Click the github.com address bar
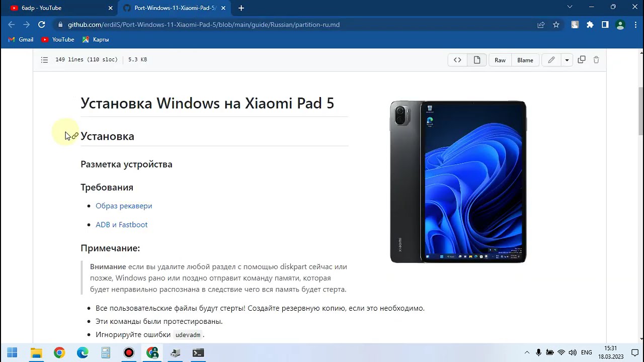 click(297, 25)
